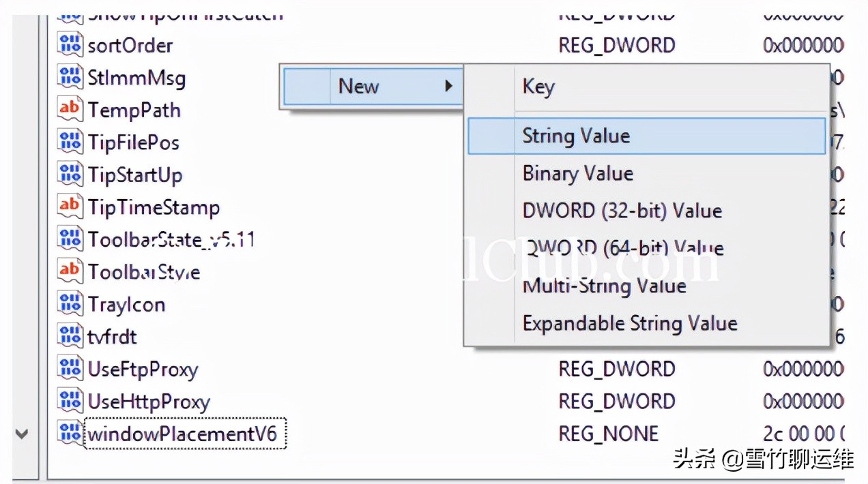Click the TrayIcon registry value icon
868x484 pixels.
70,304
